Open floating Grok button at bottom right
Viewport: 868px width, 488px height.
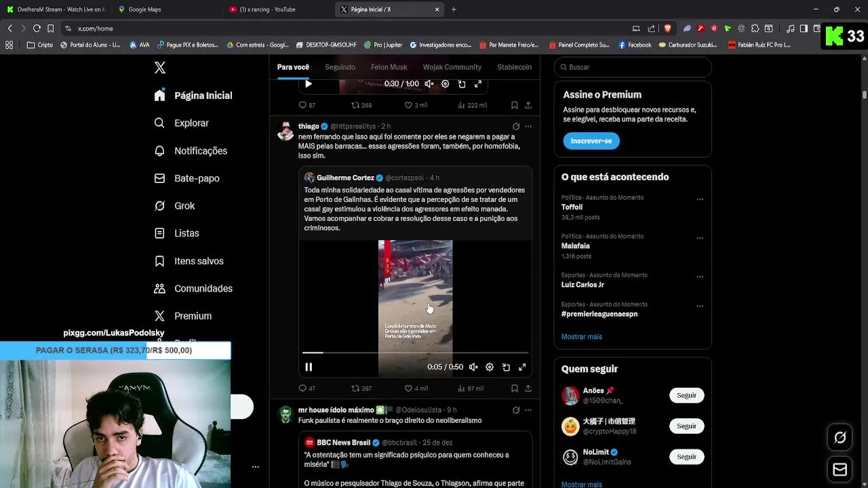pyautogui.click(x=840, y=438)
